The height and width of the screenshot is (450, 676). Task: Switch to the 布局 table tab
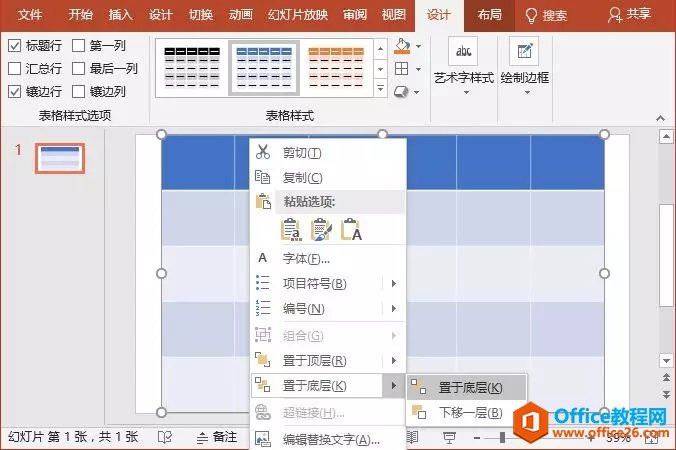(x=489, y=15)
